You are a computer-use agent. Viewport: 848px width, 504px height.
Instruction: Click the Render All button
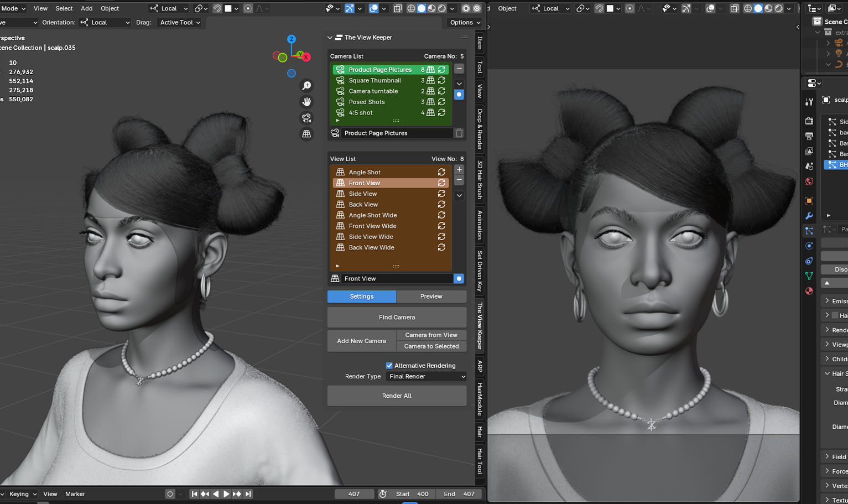click(397, 396)
